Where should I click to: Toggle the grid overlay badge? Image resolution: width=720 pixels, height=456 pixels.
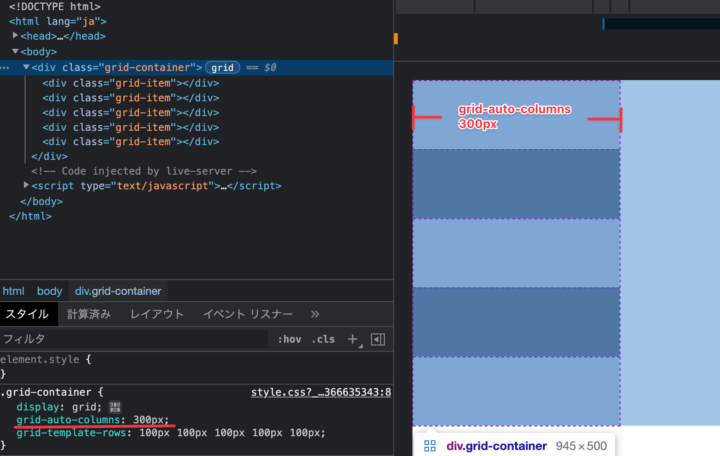[x=222, y=68]
